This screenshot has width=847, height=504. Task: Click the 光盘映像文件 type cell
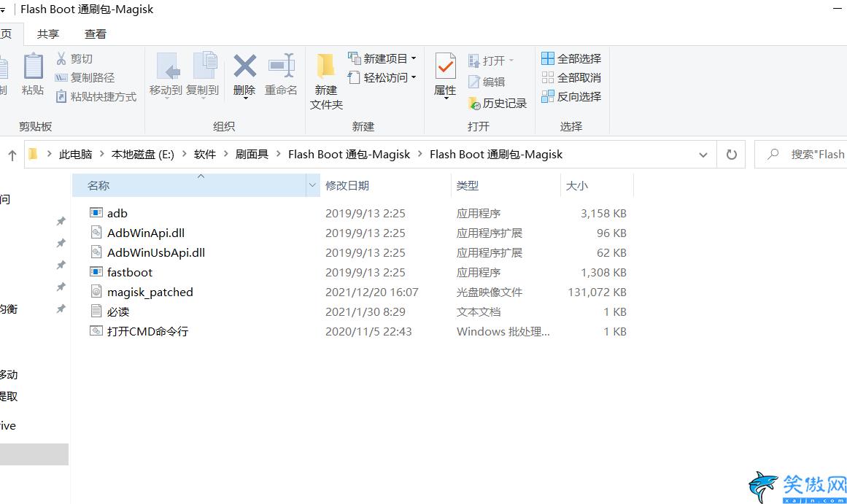490,292
